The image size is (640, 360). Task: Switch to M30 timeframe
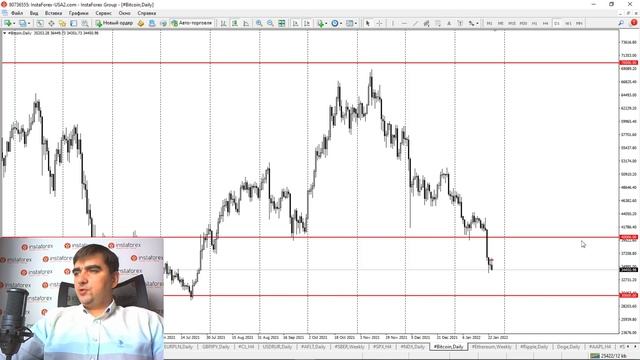tap(523, 23)
